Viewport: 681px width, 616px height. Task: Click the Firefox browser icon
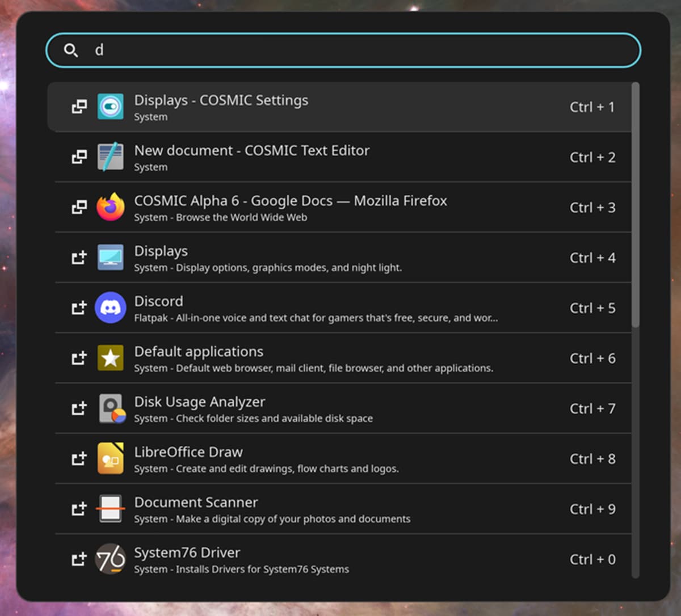coord(110,207)
